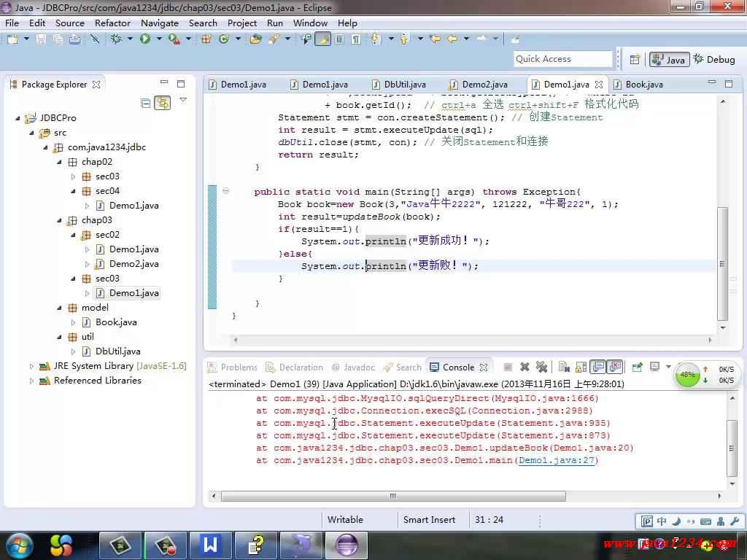Toggle Block Selection Mode button

point(339,39)
